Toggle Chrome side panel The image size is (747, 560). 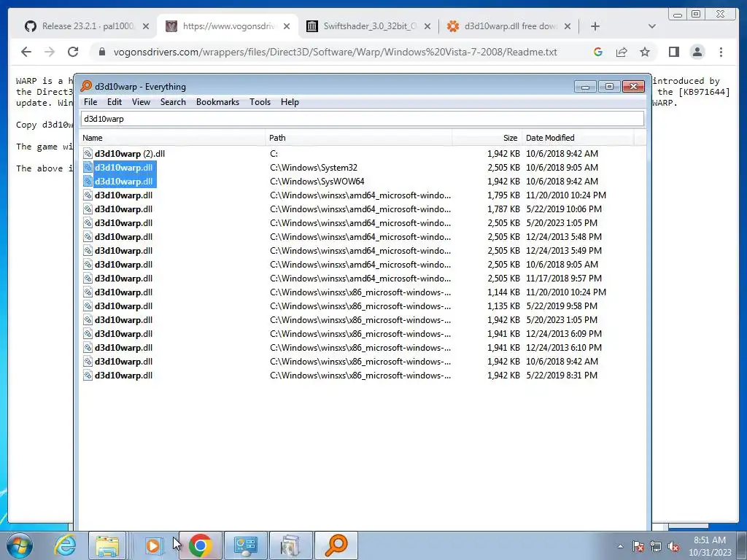click(x=673, y=52)
